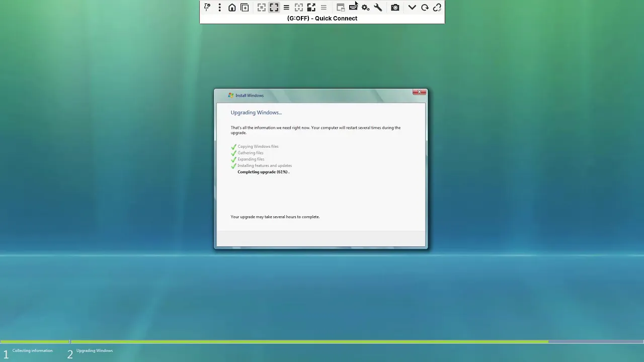Screen dimensions: 644x362
Task: Click the disconnect broken link icon
Action: click(x=437, y=7)
